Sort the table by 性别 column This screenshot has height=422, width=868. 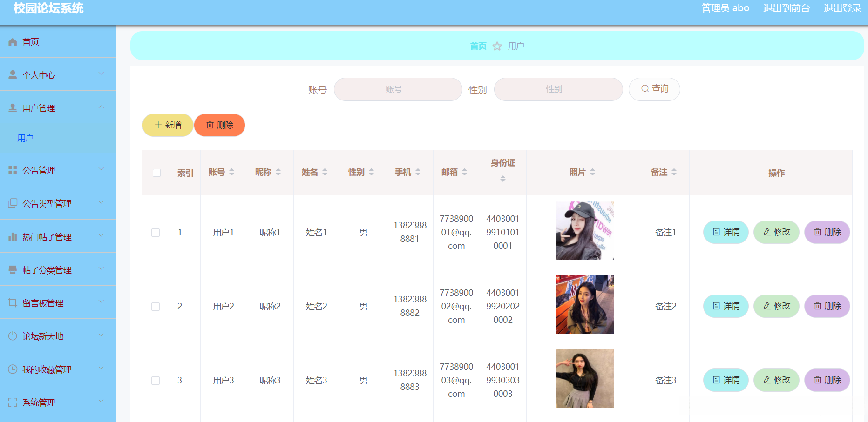[371, 172]
